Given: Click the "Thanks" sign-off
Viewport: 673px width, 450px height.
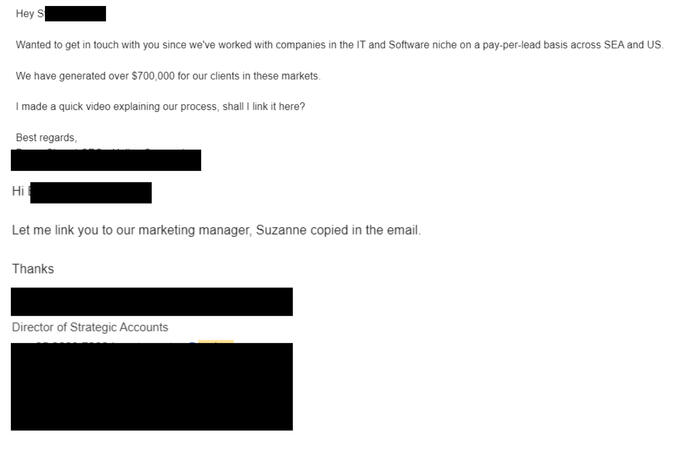Looking at the screenshot, I should (x=33, y=269).
